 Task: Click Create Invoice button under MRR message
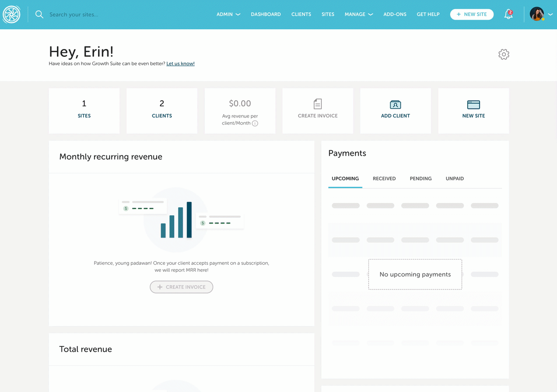click(x=181, y=287)
